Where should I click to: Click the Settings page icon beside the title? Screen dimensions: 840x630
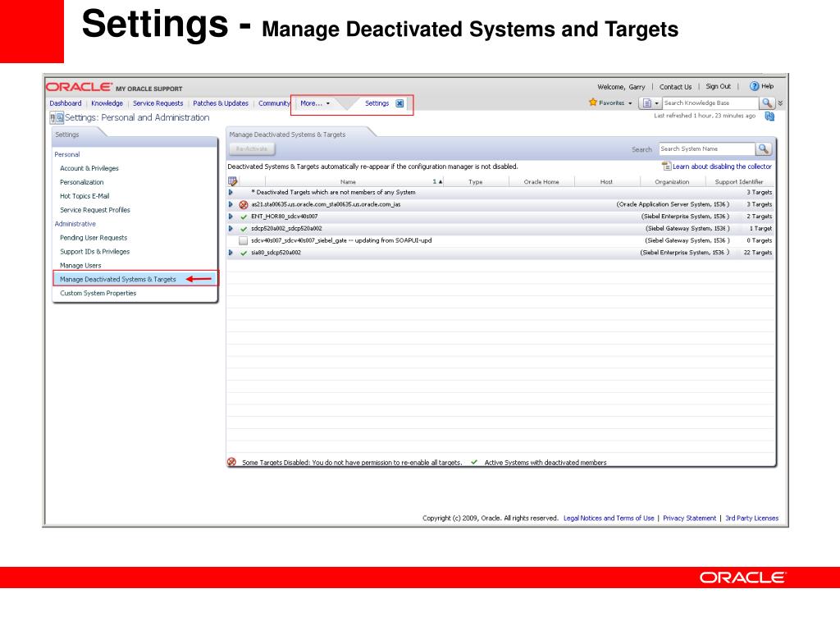pyautogui.click(x=57, y=117)
